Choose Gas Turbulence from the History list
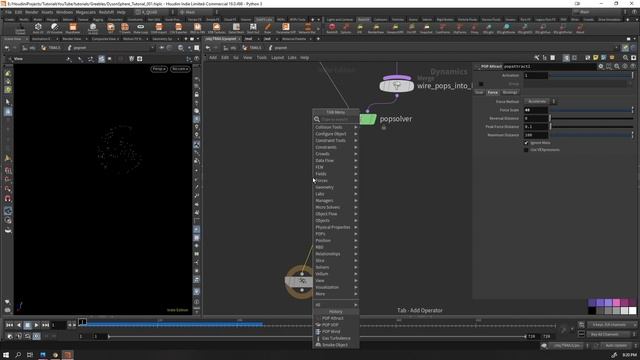Viewport: 640px width, 360px height. (x=336, y=338)
